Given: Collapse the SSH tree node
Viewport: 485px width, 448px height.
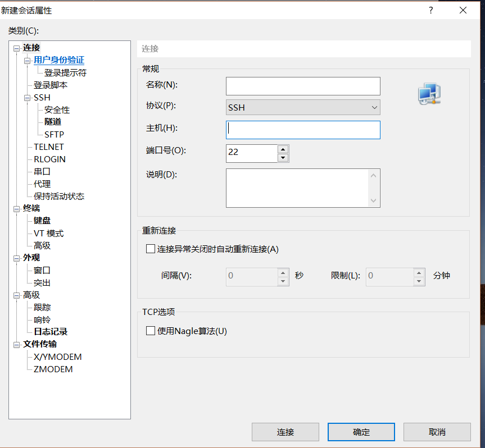Looking at the screenshot, I should coord(26,97).
